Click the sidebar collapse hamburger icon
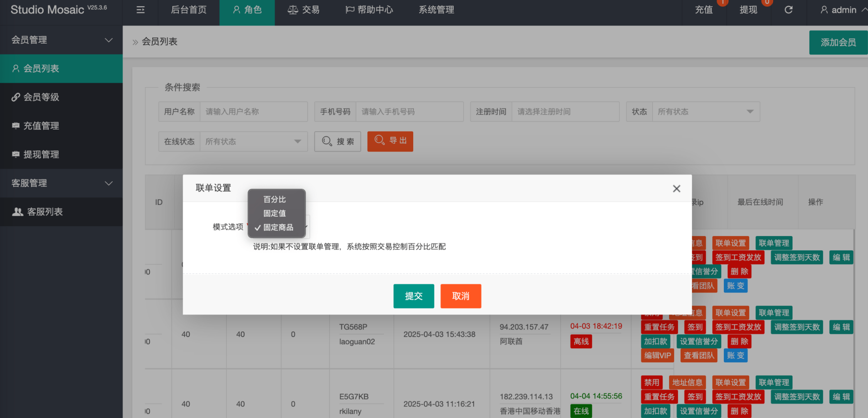The image size is (868, 418). click(x=140, y=10)
